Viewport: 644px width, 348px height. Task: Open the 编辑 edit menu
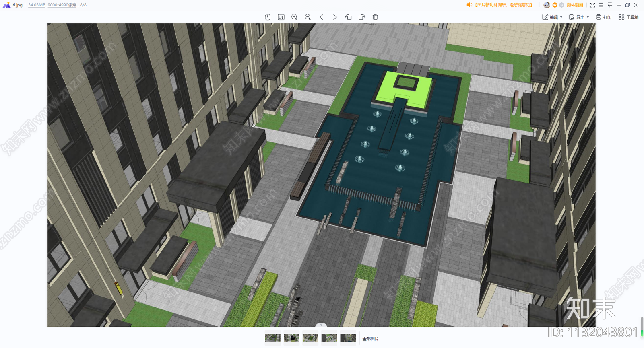click(552, 17)
